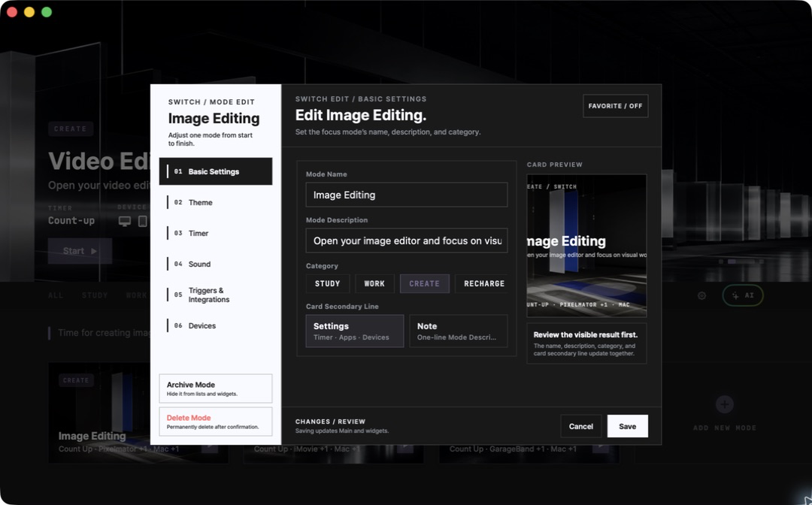Screen dimensions: 812x505
Task: Switch to the Theme step
Action: tap(216, 202)
